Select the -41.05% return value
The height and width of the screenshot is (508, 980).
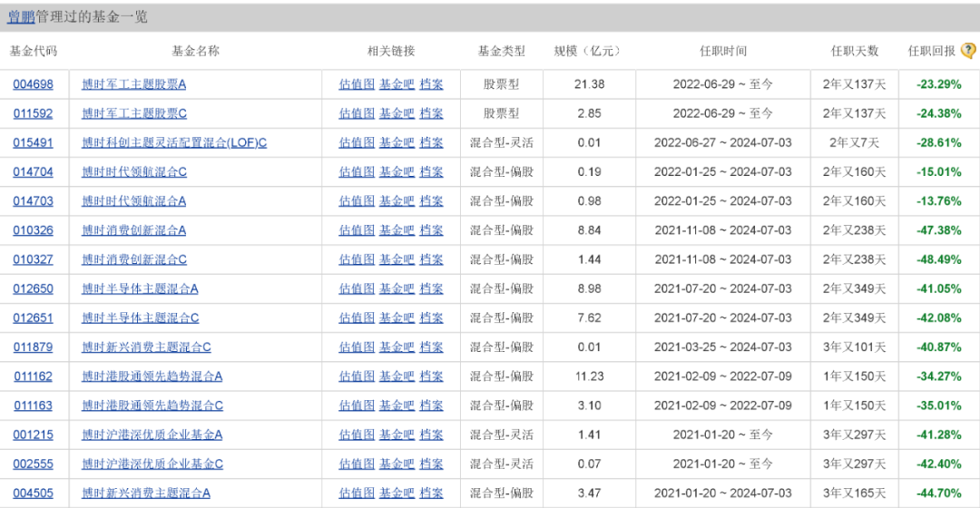point(939,288)
